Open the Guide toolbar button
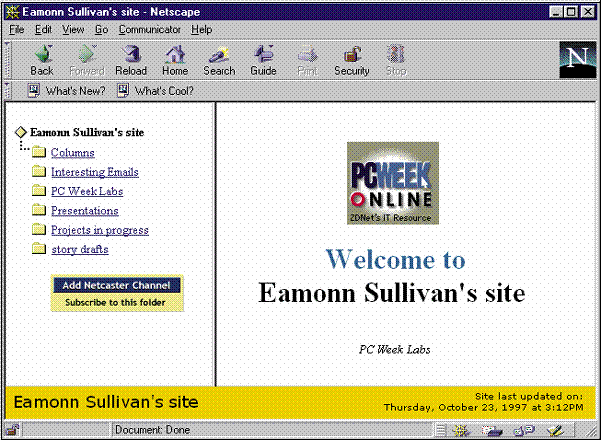Image resolution: width=601 pixels, height=440 pixels. (263, 61)
